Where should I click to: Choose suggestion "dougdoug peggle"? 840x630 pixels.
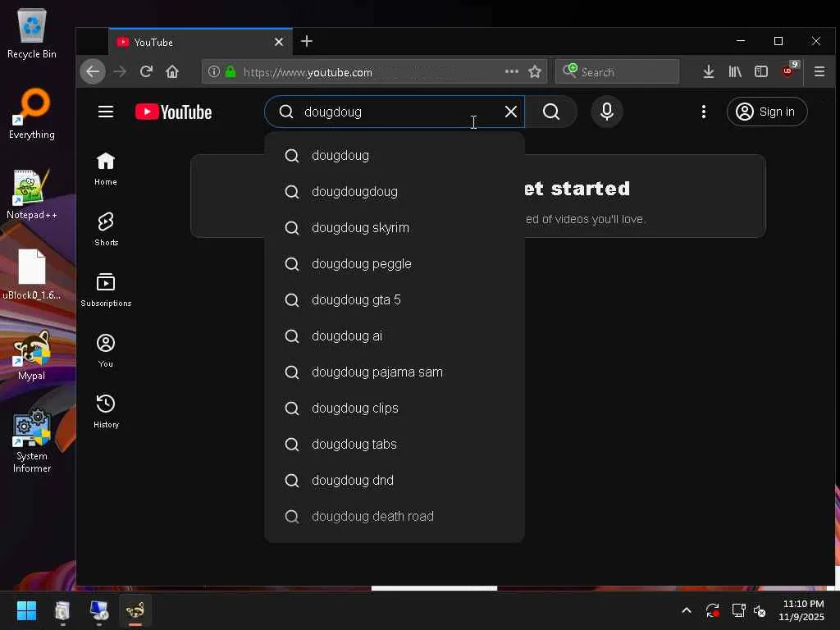pos(395,263)
